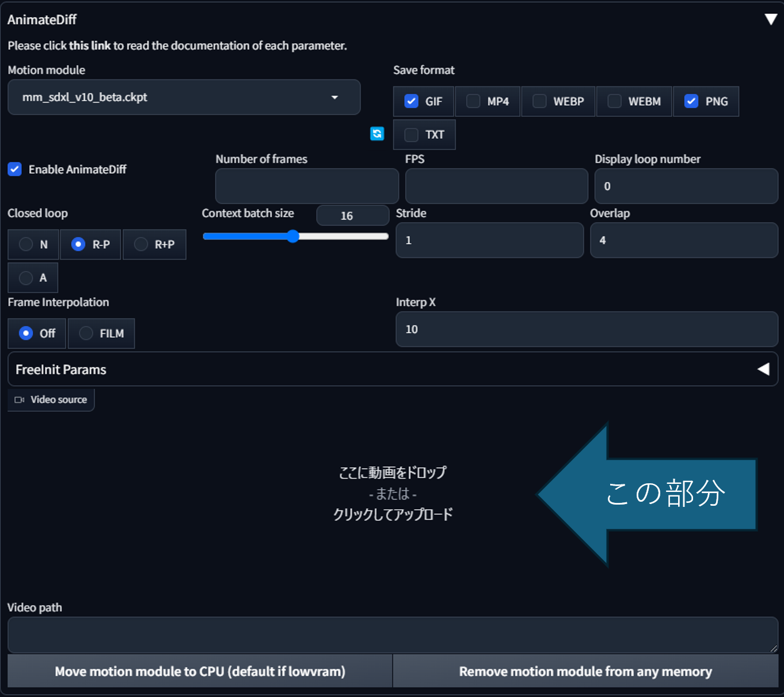Click the video drop upload area
This screenshot has height=697, width=784.
click(393, 494)
